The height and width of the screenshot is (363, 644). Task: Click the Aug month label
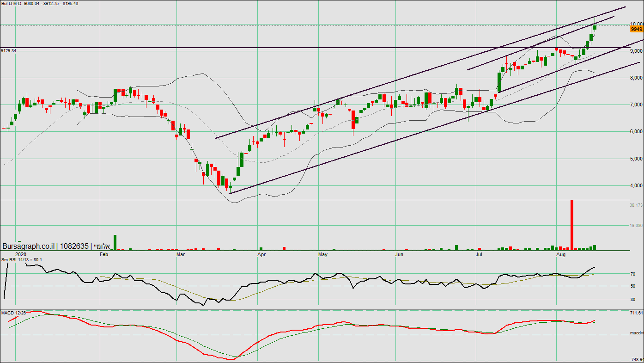[561, 254]
